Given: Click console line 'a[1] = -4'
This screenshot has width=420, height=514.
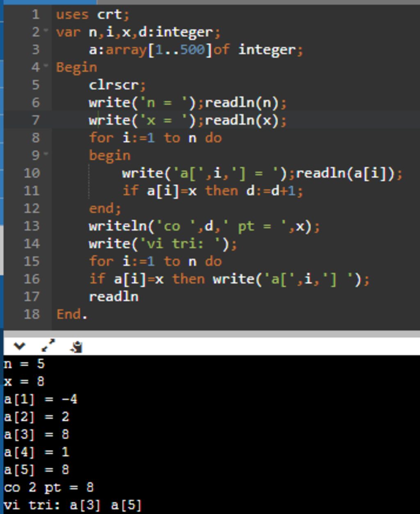Looking at the screenshot, I should [41, 399].
